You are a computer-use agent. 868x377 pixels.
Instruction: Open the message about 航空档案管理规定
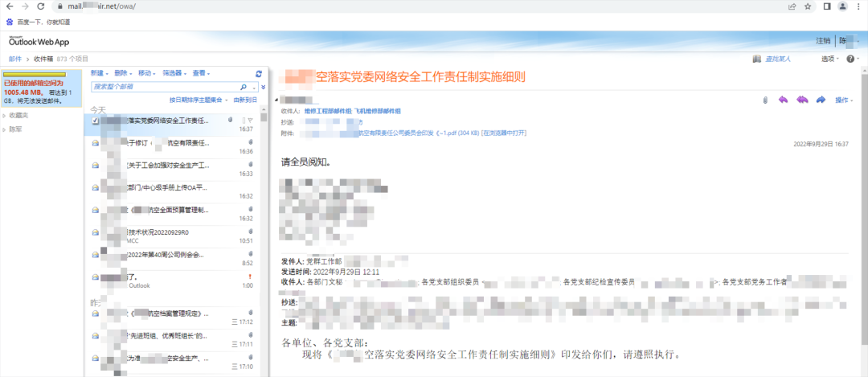[173, 318]
